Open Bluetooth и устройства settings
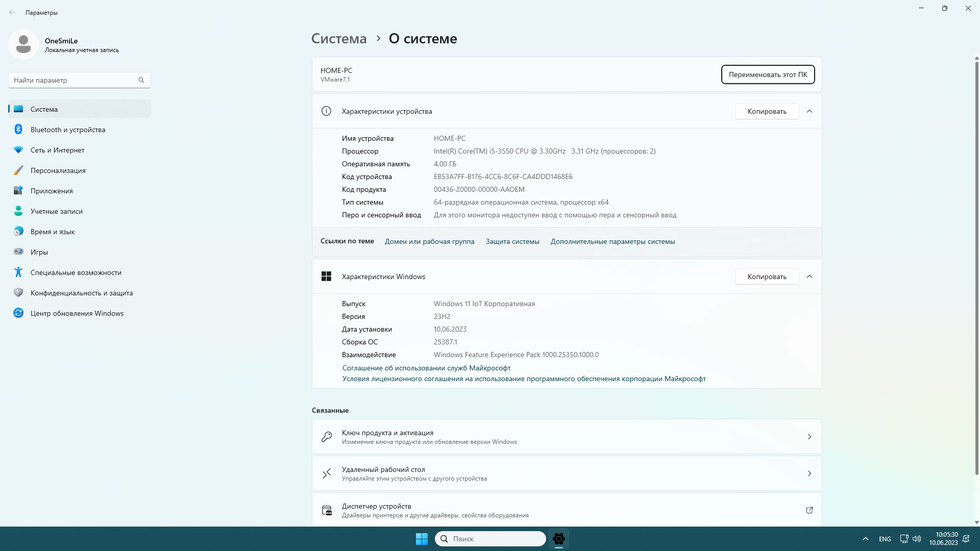 point(68,129)
